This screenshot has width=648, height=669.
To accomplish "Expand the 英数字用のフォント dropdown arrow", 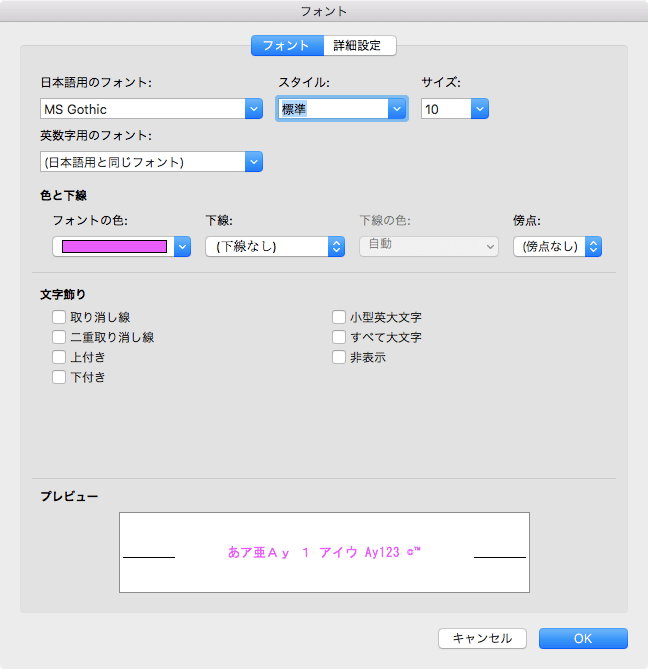I will [x=253, y=161].
